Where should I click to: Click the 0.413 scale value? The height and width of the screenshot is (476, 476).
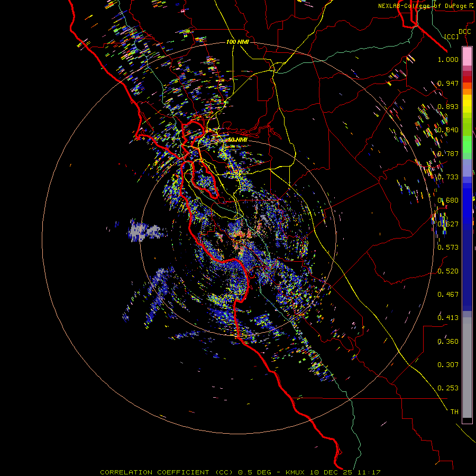coord(448,318)
